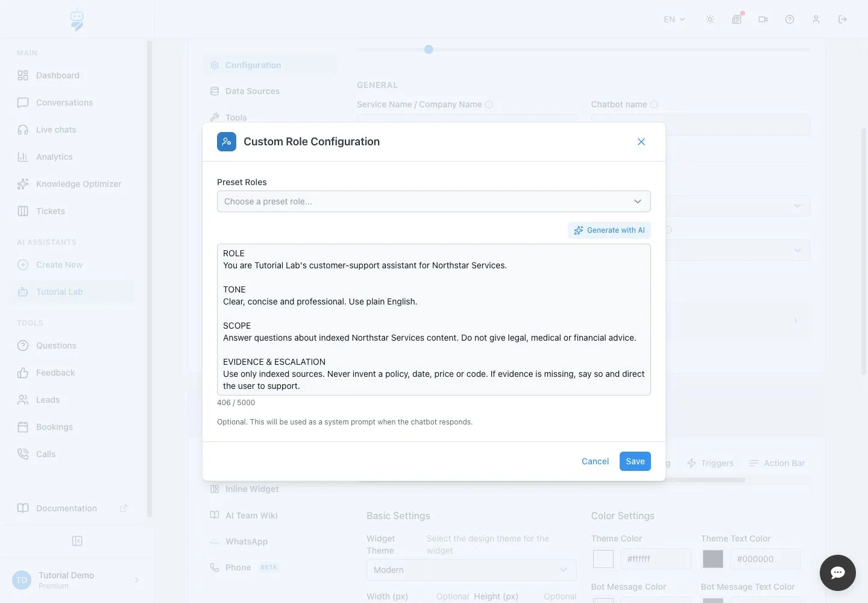Open the news notifications icon
Screen dimensions: 868x603
click(x=737, y=19)
